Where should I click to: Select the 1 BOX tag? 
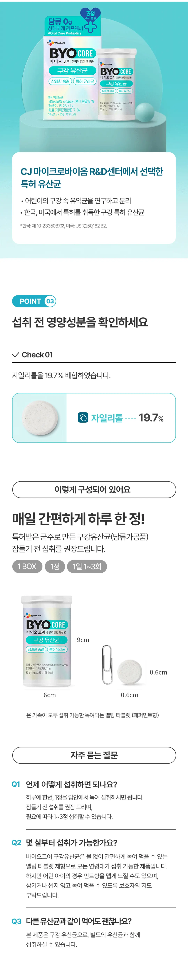click(x=27, y=566)
